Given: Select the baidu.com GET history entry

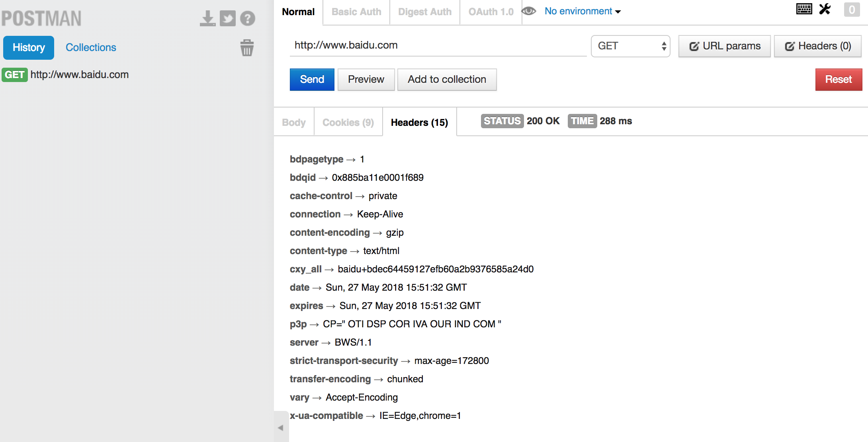Looking at the screenshot, I should pos(80,74).
